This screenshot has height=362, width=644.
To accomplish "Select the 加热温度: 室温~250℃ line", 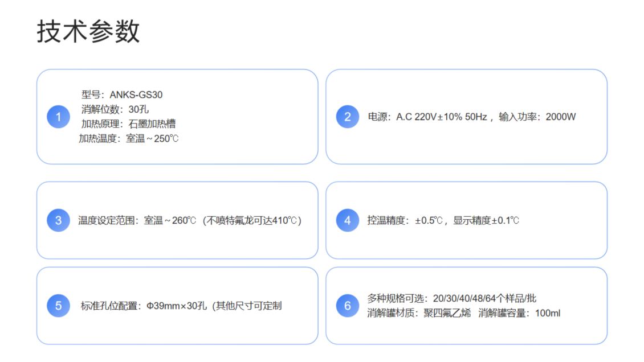I will 128,138.
